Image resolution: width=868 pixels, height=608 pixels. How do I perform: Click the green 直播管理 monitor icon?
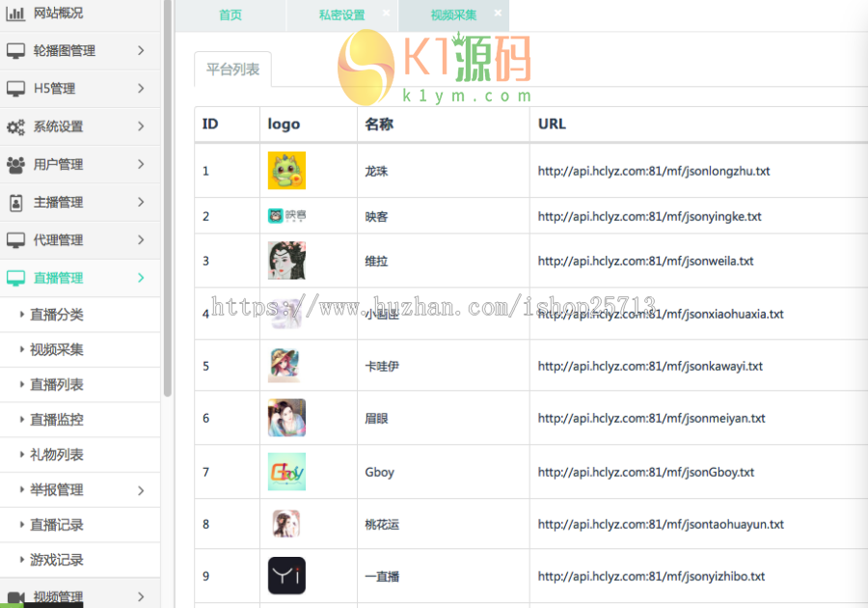15,278
